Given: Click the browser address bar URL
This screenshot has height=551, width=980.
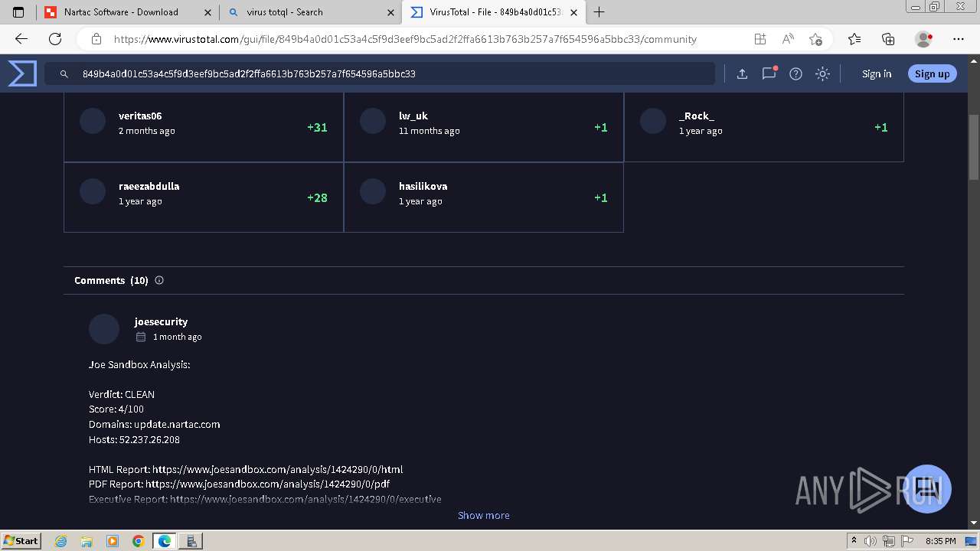Looking at the screenshot, I should [x=405, y=39].
